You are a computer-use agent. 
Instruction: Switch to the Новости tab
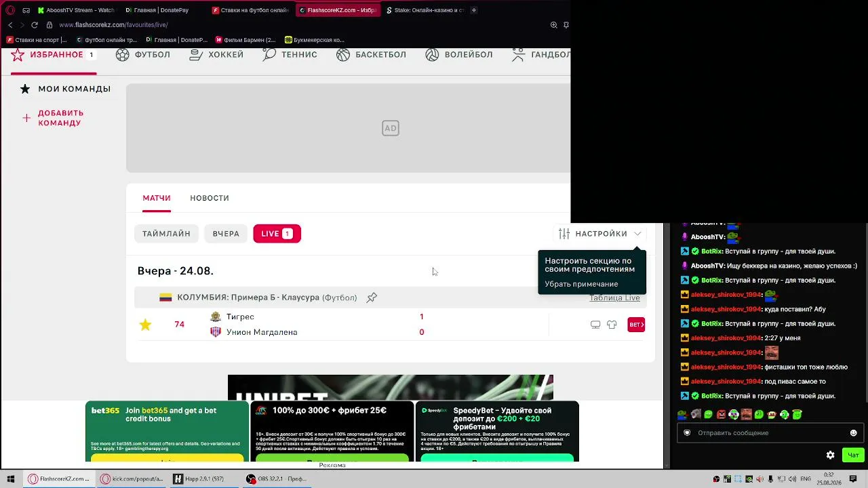coord(210,198)
